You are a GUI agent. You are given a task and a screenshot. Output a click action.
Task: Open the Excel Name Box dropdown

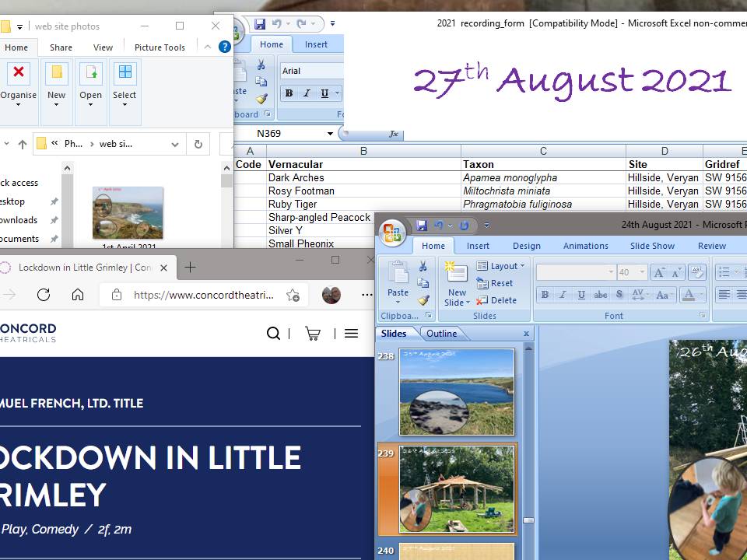pos(330,134)
